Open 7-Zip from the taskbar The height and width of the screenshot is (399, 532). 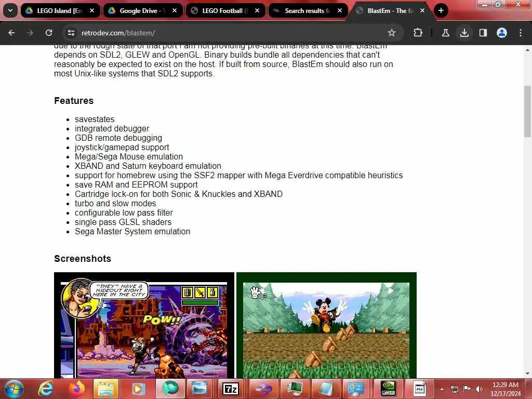coord(231,389)
